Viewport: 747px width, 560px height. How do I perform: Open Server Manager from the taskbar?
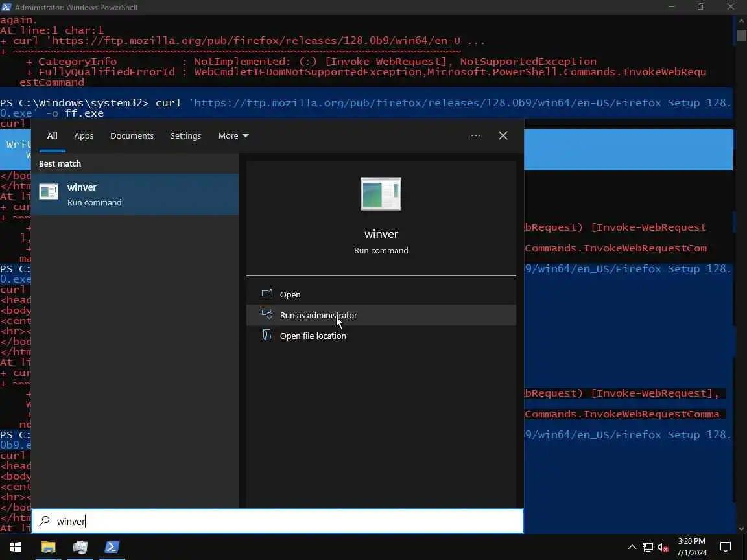point(80,546)
